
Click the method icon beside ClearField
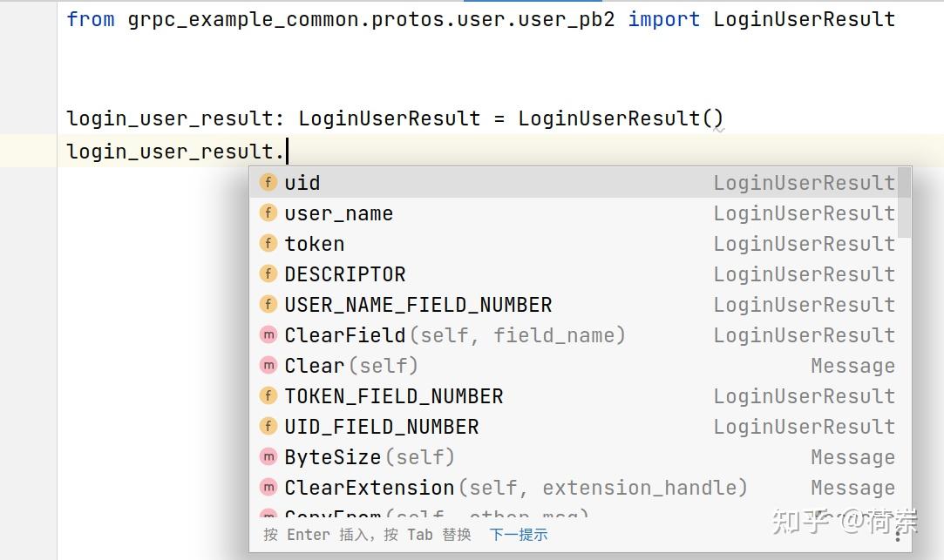268,335
